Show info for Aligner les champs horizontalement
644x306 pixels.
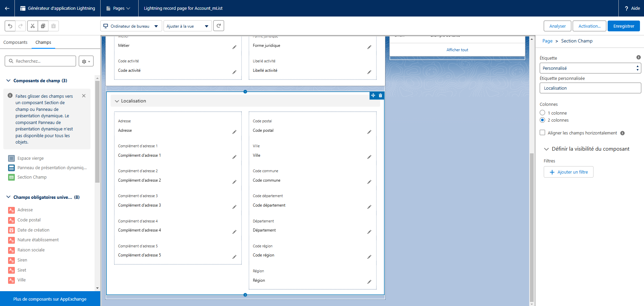622,133
